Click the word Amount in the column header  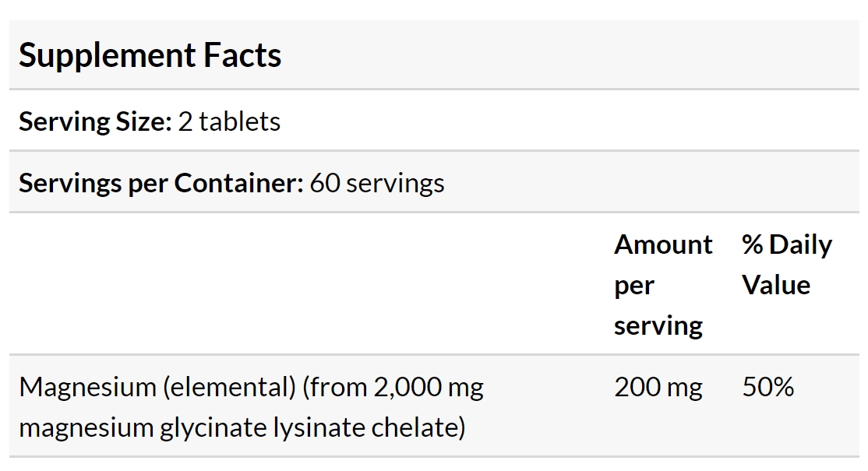[x=663, y=244]
